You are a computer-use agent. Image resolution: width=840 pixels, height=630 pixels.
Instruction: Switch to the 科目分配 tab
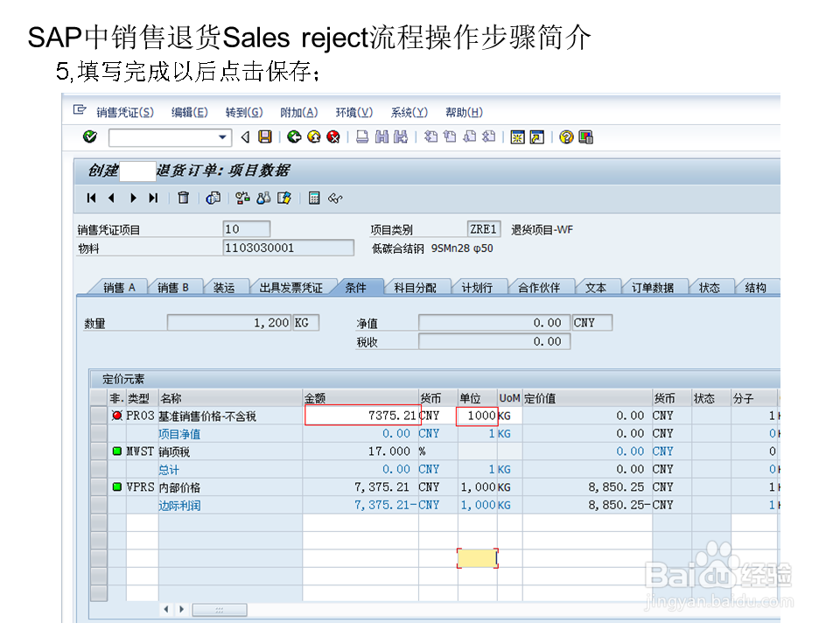[x=415, y=288]
